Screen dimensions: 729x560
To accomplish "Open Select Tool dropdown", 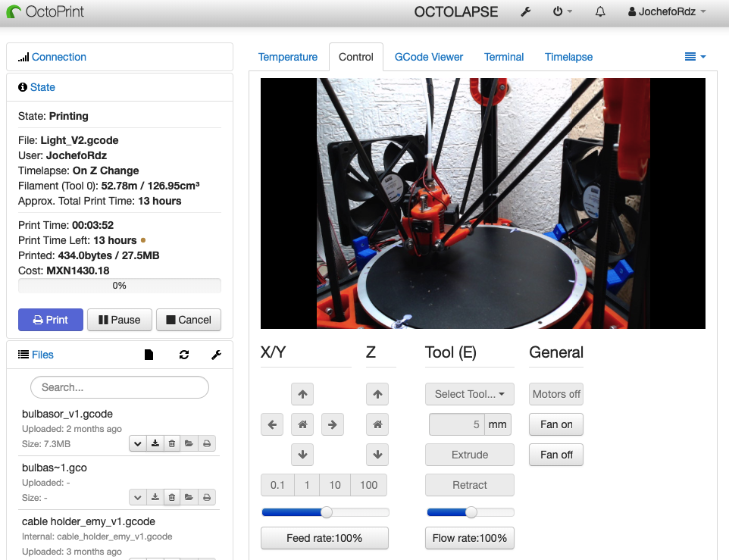I will pyautogui.click(x=470, y=395).
